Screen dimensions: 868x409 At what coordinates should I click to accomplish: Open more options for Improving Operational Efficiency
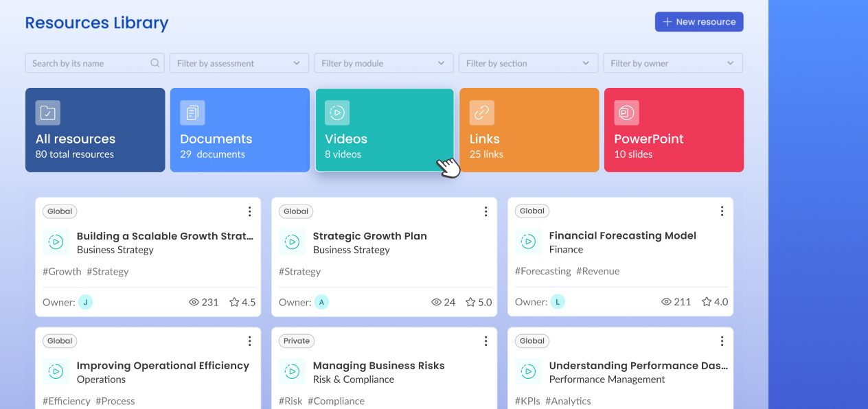pos(249,341)
